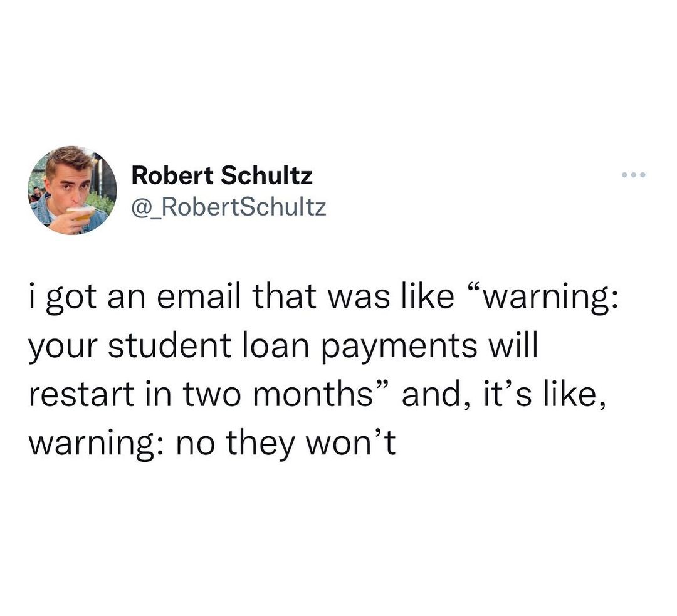Click the drink glass in the avatar
Viewport: 677px width, 616px height.
[x=81, y=213]
